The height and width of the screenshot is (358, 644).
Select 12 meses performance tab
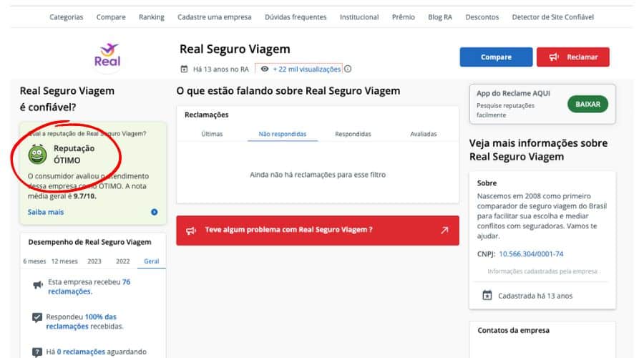click(x=64, y=261)
